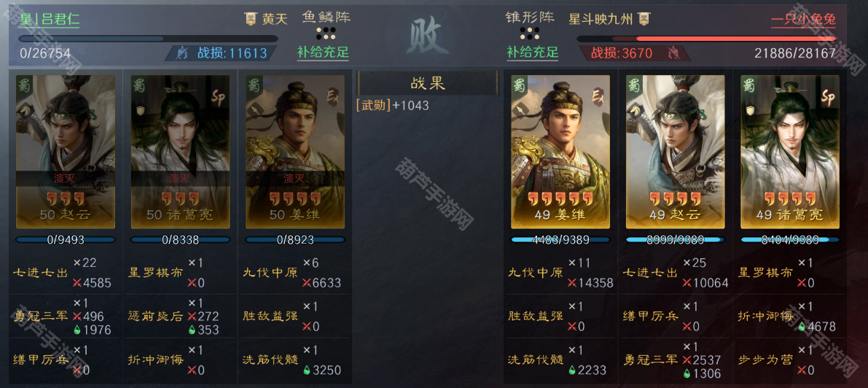The image size is (868, 388).
Task: Click the 21886/28167 red troop bar
Action: click(705, 39)
